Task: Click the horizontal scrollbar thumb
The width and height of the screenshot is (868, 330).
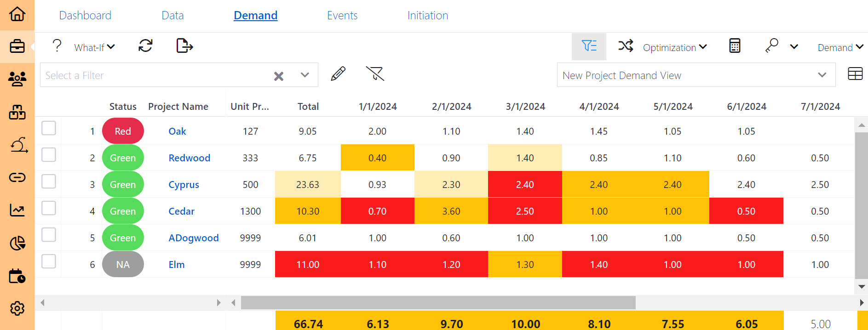Action: click(x=438, y=302)
